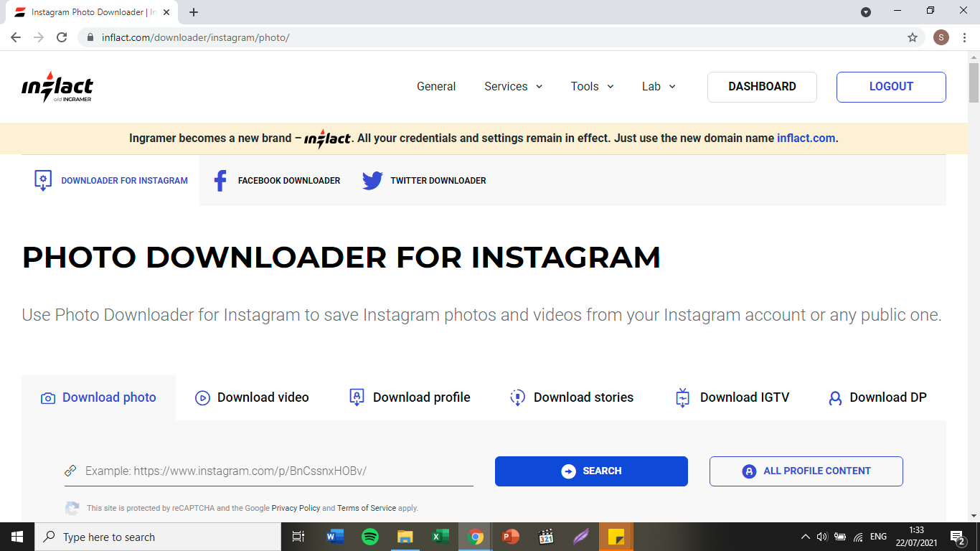Click the reCAPTCHA badge icon
This screenshot has width=980, height=551.
coord(72,508)
